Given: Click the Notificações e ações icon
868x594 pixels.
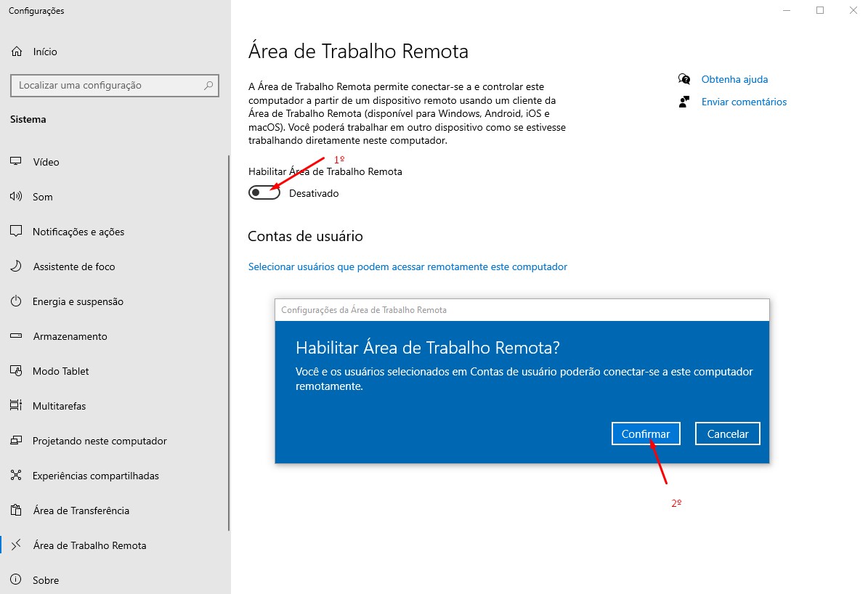Looking at the screenshot, I should pos(16,231).
